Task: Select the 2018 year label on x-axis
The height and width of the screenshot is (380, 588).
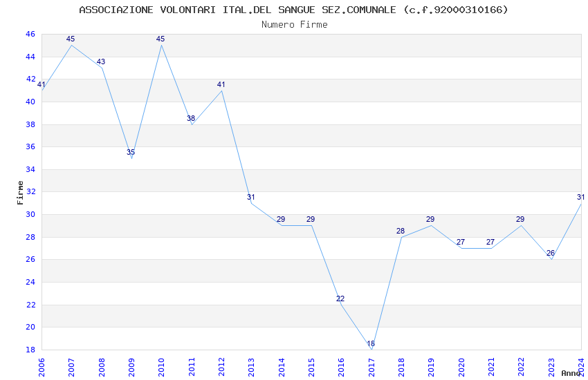Action: pyautogui.click(x=401, y=367)
